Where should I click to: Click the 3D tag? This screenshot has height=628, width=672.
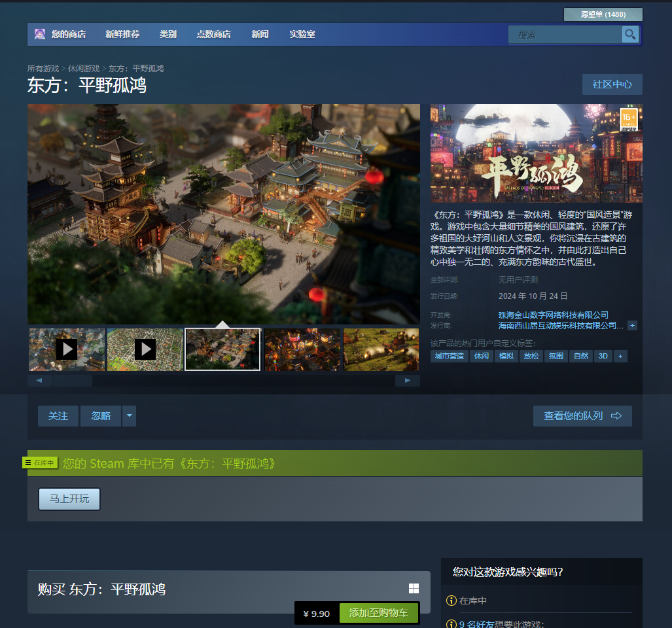click(603, 356)
